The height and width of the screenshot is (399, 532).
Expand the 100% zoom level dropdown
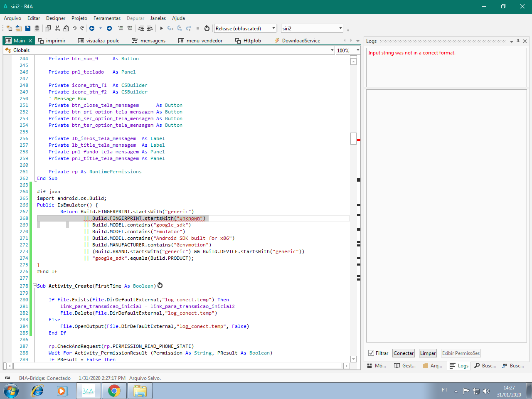click(357, 50)
